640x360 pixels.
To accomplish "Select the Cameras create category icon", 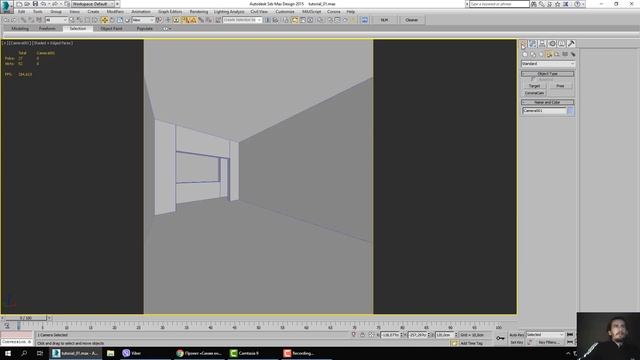I will click(549, 54).
